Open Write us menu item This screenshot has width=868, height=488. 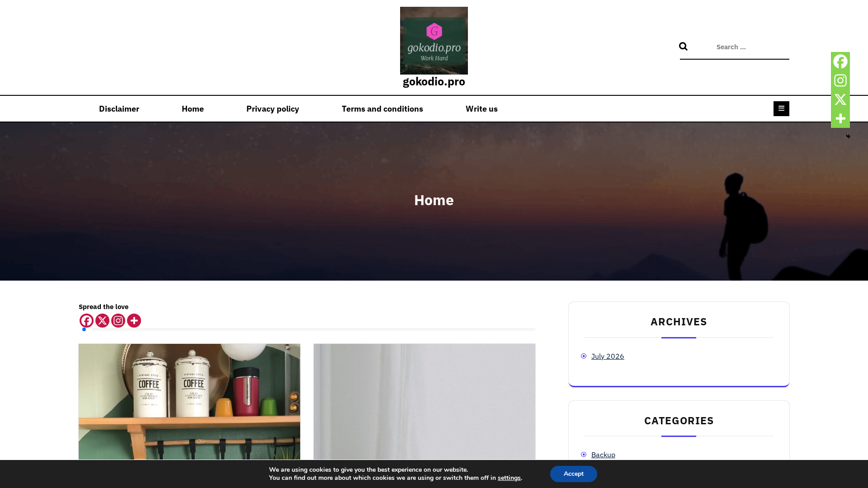point(481,109)
